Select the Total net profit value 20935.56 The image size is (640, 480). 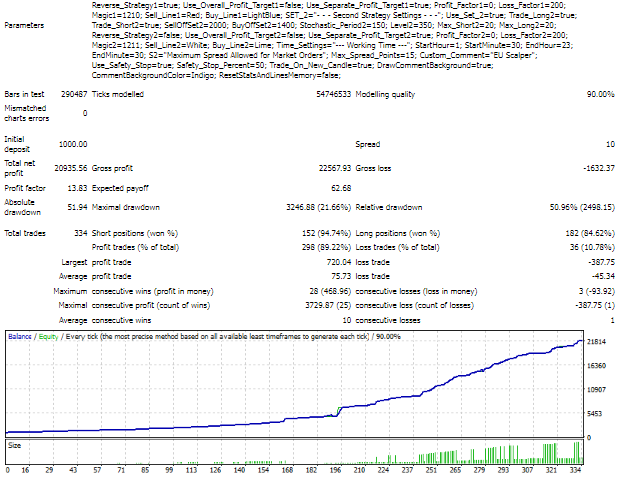[71, 168]
